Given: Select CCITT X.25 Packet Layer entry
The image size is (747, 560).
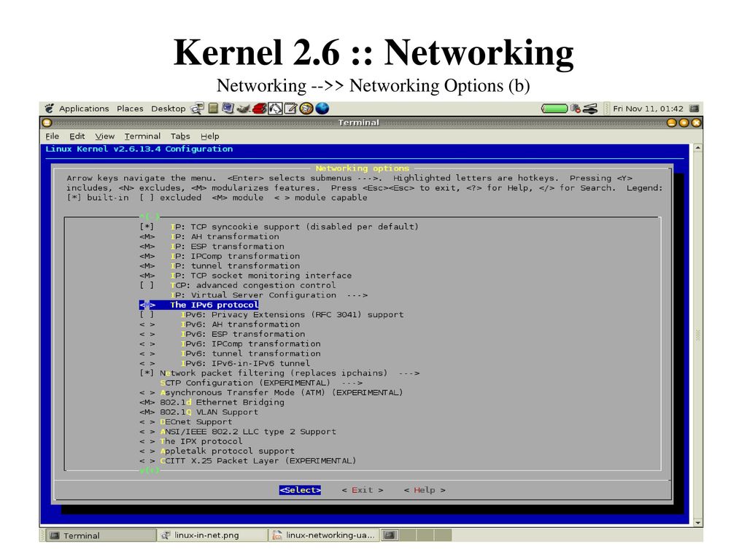Looking at the screenshot, I should pyautogui.click(x=248, y=461).
